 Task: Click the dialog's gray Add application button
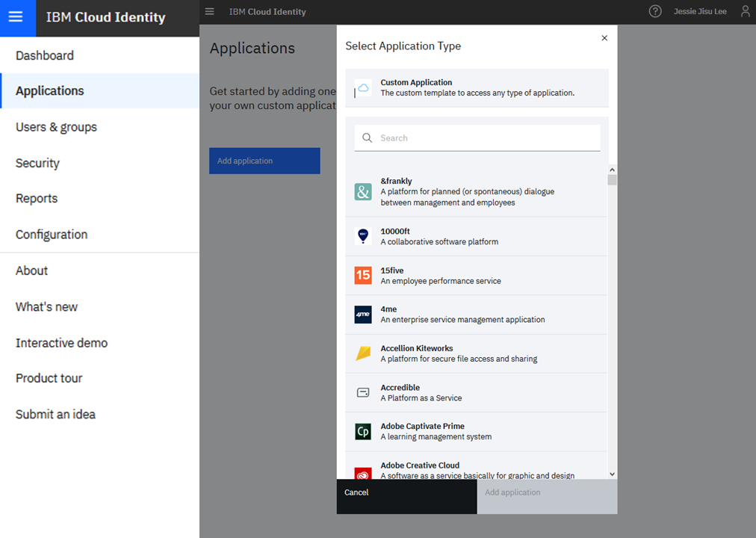pos(548,496)
